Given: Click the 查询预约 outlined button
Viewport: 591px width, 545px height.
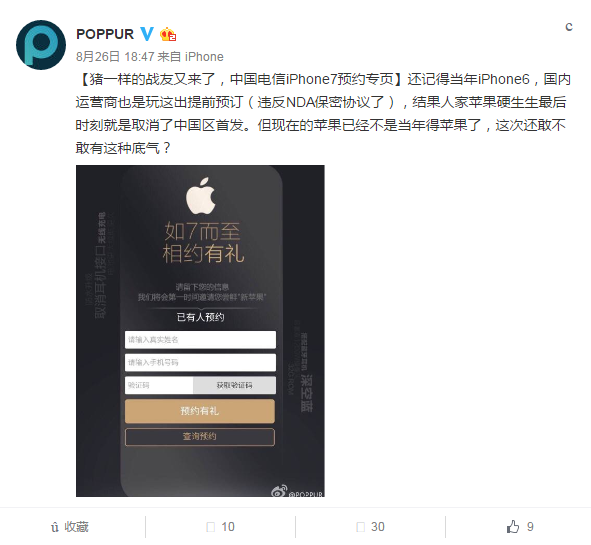Looking at the screenshot, I should pos(200,436).
